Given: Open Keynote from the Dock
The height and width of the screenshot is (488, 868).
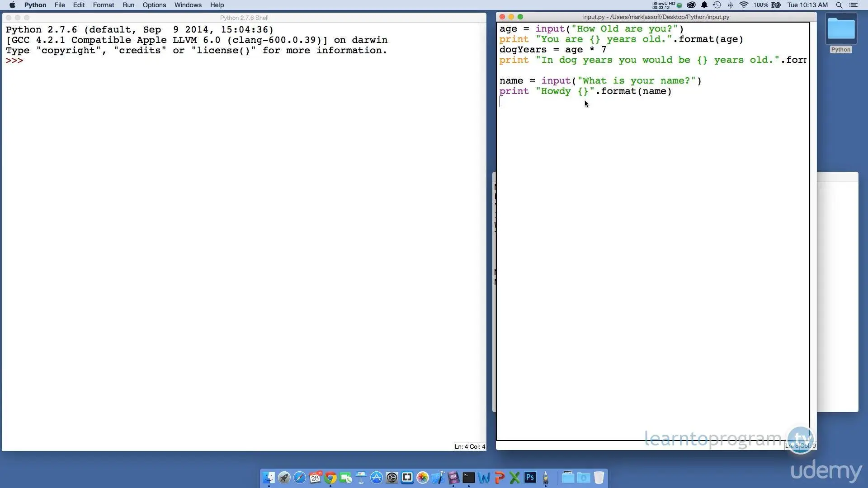Looking at the screenshot, I should click(x=361, y=478).
